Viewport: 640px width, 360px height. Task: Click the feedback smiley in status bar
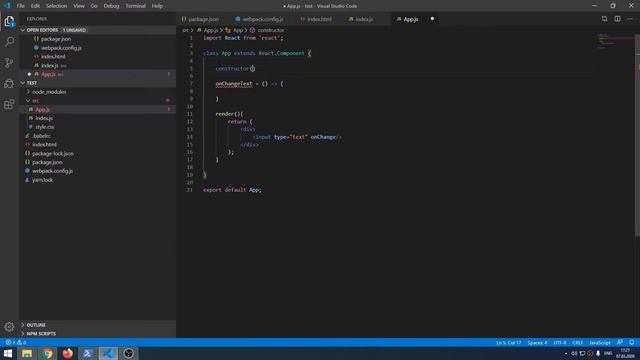(620, 342)
